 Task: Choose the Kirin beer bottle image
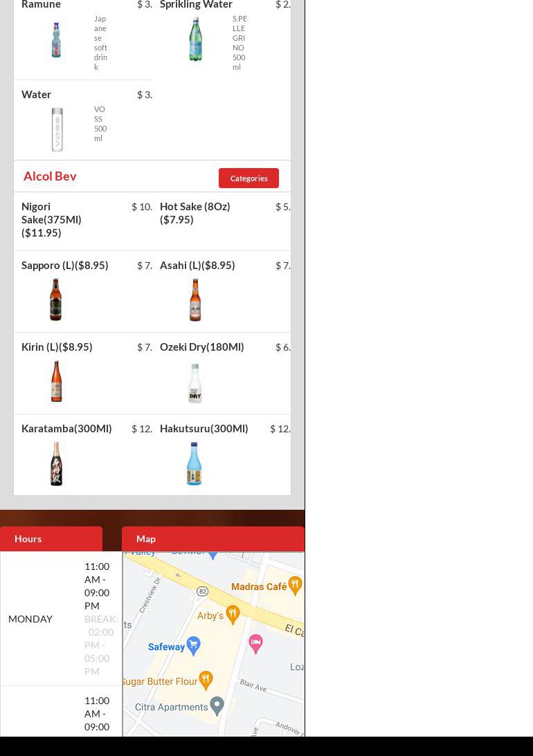(56, 381)
